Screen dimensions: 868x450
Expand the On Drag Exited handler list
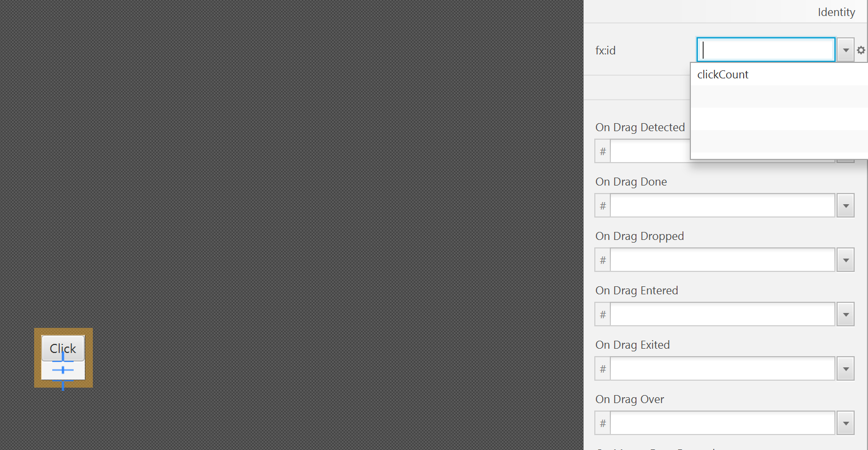click(846, 369)
